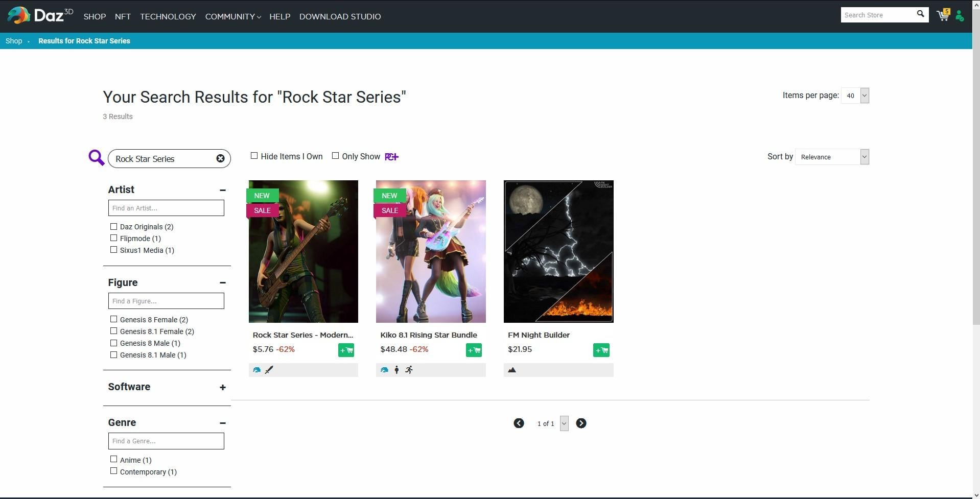The height and width of the screenshot is (499, 980).
Task: Open the Community dropdown menu
Action: pos(233,16)
